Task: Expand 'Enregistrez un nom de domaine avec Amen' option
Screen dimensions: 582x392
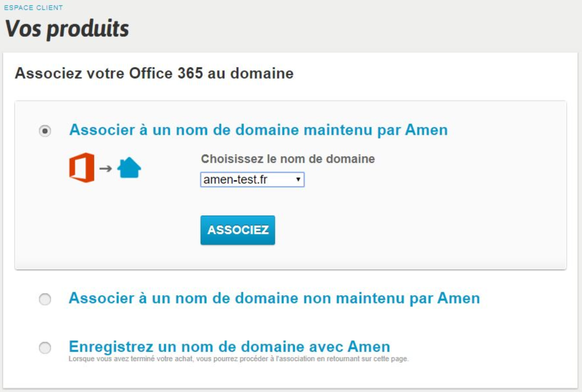Action: tap(230, 346)
